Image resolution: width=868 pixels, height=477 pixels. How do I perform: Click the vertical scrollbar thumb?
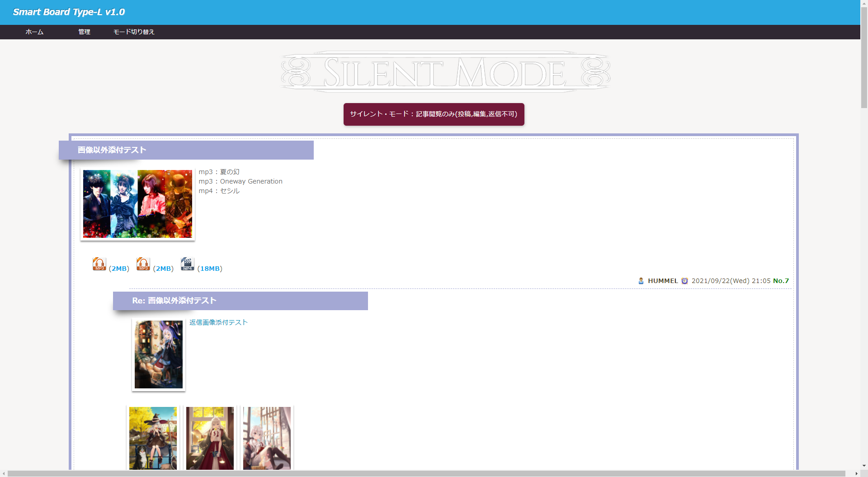tap(864, 54)
